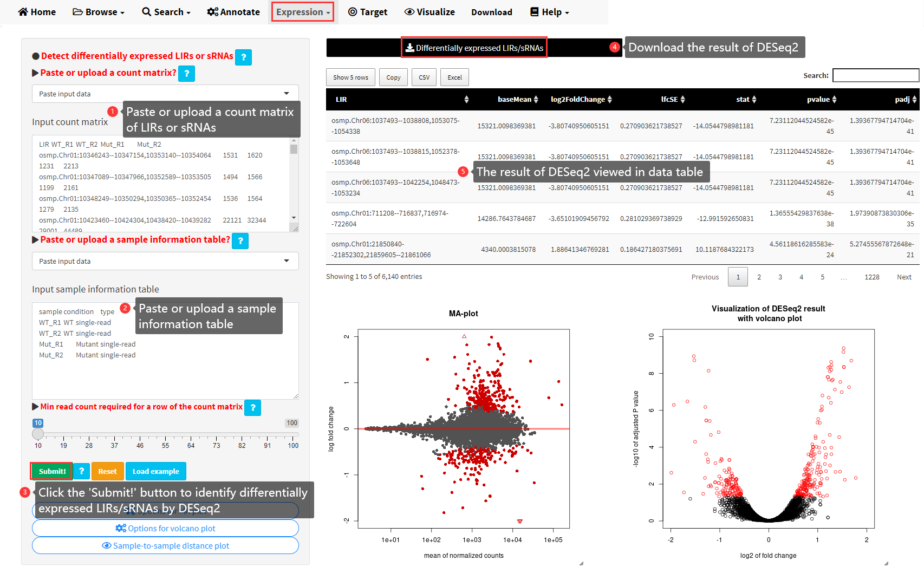Click help icon next to count matrix question
This screenshot has height=573, width=924.
pyautogui.click(x=186, y=74)
